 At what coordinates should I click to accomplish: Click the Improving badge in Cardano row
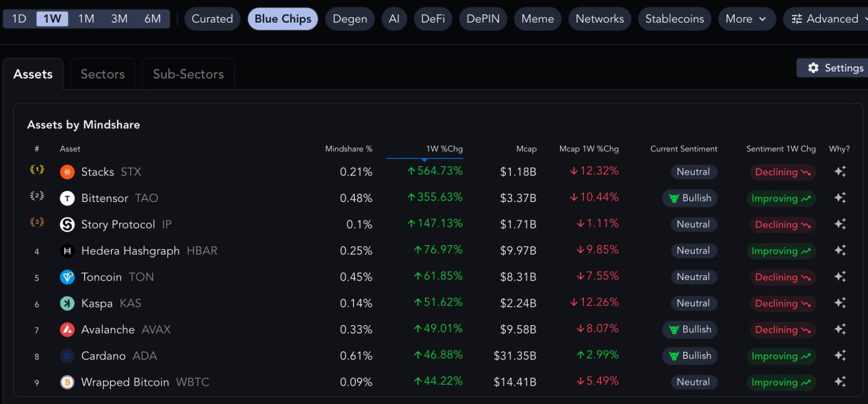click(781, 356)
